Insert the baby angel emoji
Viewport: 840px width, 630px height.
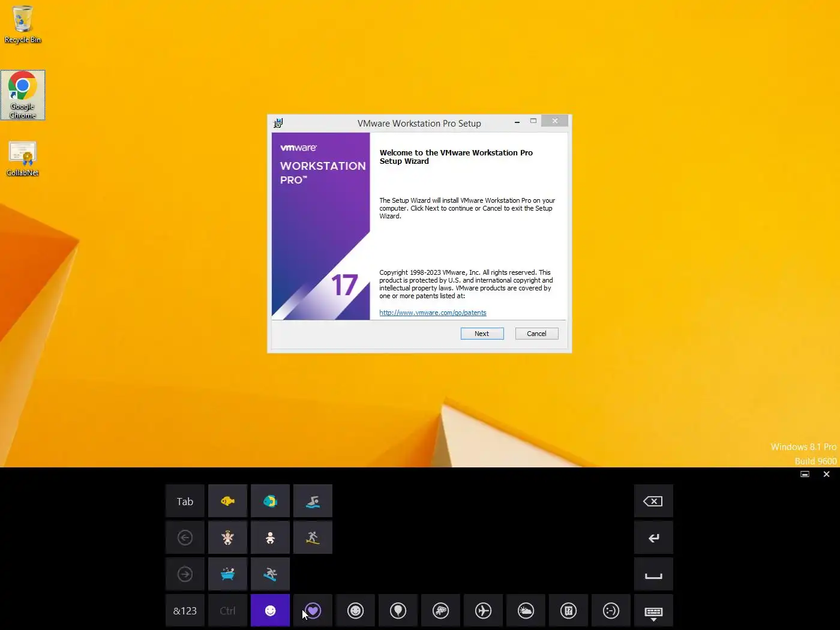[x=227, y=538]
